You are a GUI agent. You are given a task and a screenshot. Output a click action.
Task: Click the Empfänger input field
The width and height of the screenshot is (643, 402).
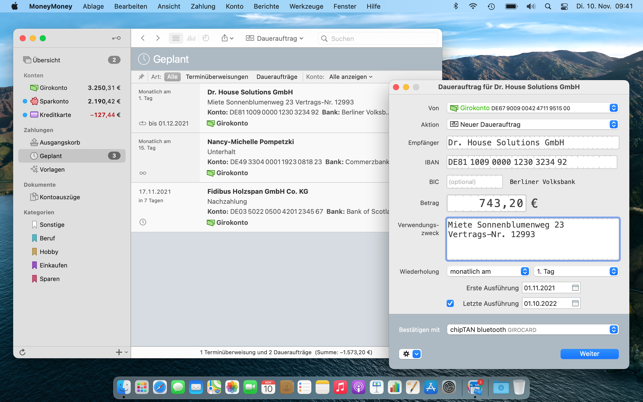[x=533, y=142]
